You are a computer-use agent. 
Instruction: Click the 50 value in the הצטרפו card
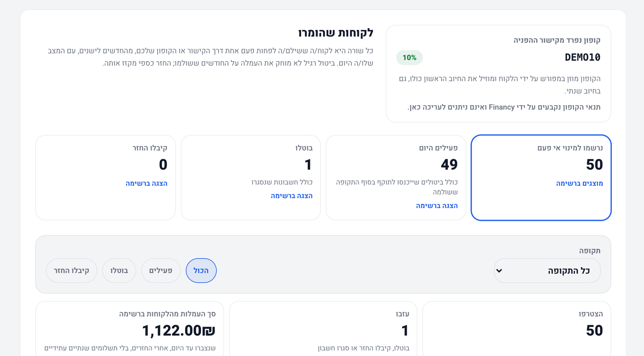pyautogui.click(x=594, y=331)
